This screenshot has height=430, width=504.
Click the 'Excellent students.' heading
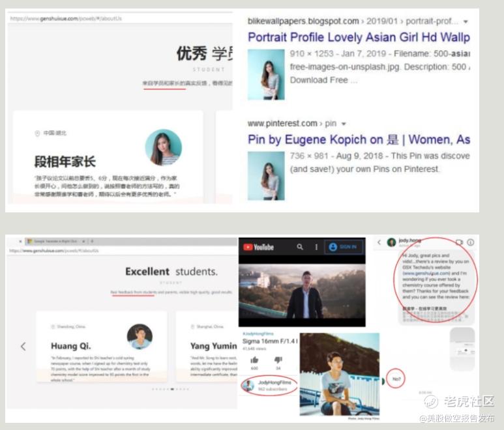(171, 272)
